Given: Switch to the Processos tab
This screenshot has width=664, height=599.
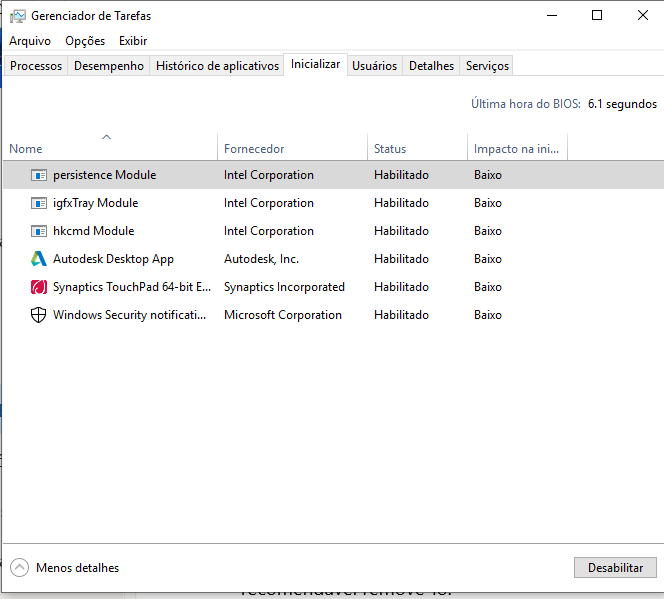Looking at the screenshot, I should coord(36,66).
